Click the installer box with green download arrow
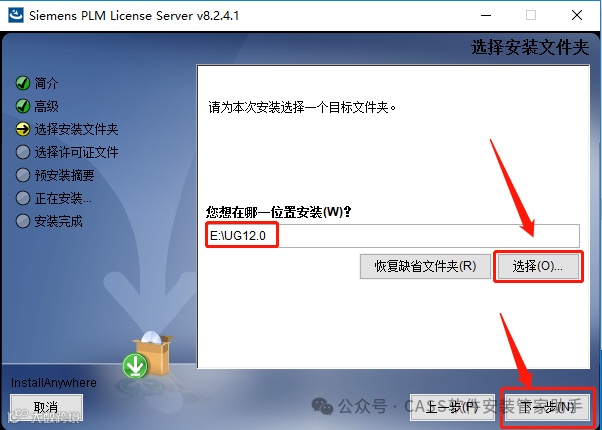The width and height of the screenshot is (602, 430). click(x=147, y=355)
